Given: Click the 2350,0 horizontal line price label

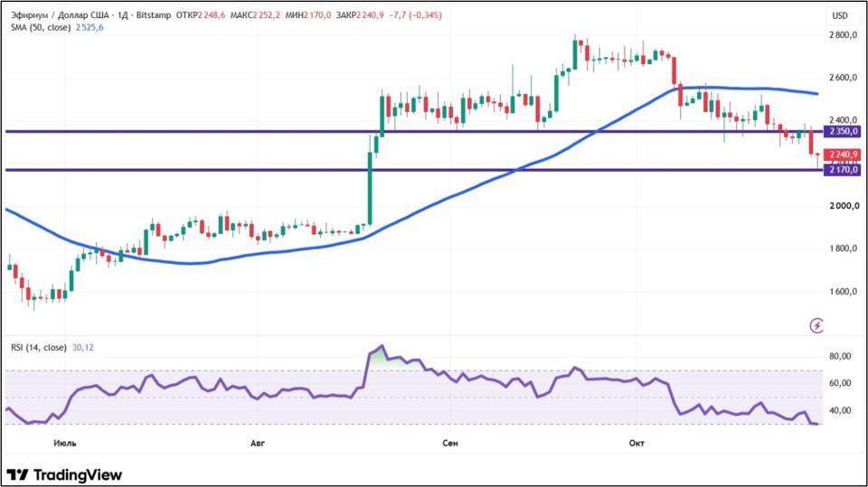Looking at the screenshot, I should [842, 131].
